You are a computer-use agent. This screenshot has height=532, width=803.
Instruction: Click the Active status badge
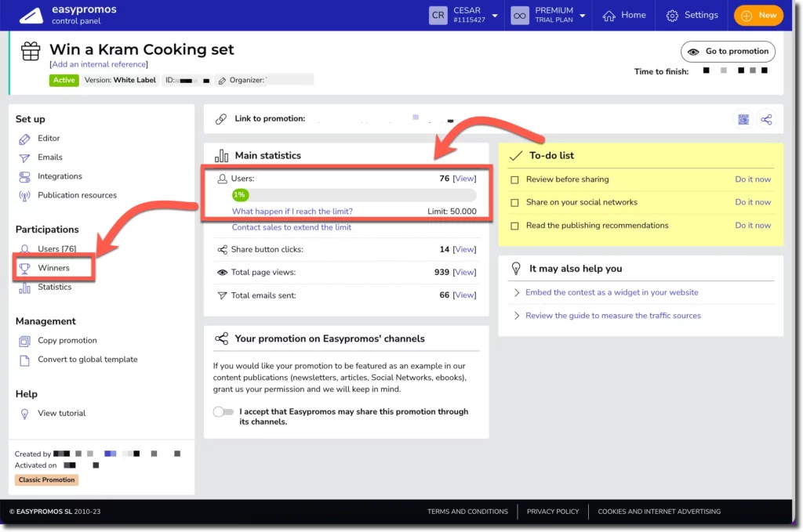click(64, 81)
